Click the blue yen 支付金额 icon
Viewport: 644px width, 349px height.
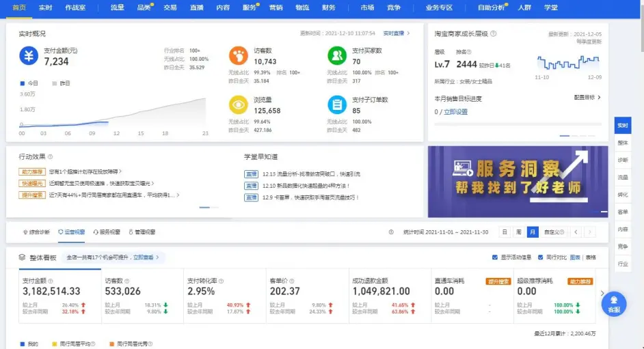[29, 55]
